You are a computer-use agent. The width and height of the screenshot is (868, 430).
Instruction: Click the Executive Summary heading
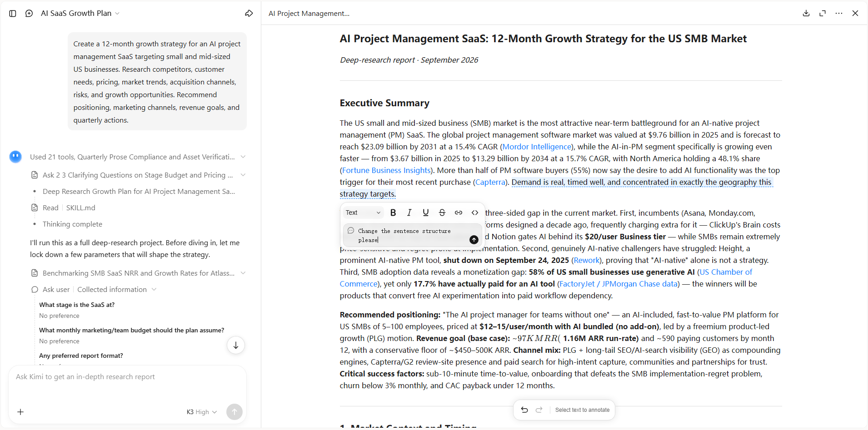(x=384, y=103)
